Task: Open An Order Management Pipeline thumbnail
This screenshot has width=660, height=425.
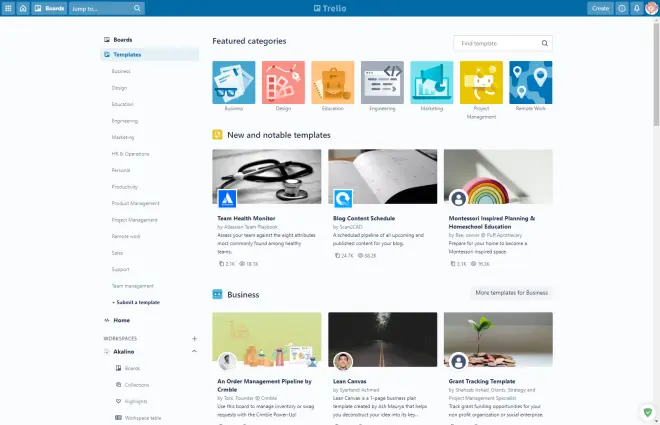Action: click(x=267, y=339)
